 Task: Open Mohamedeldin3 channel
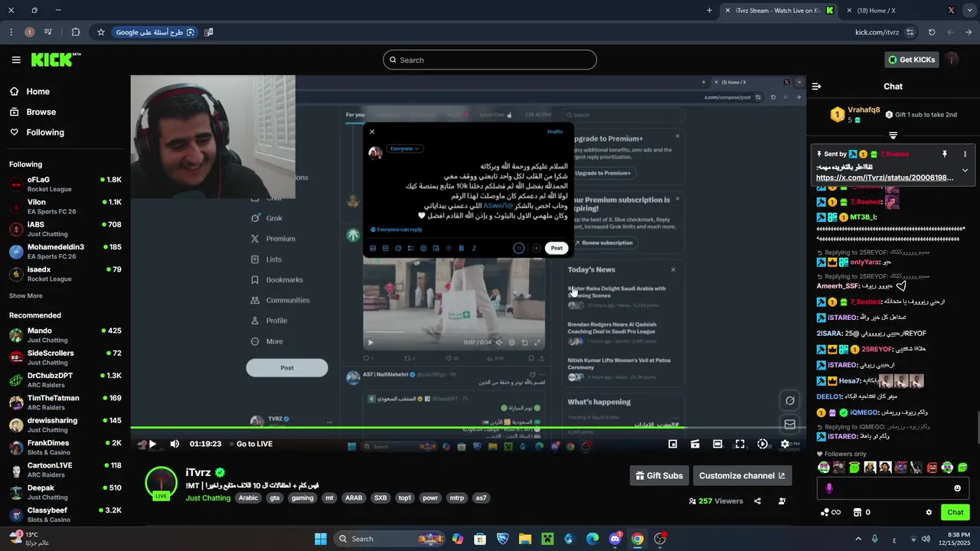tap(65, 251)
